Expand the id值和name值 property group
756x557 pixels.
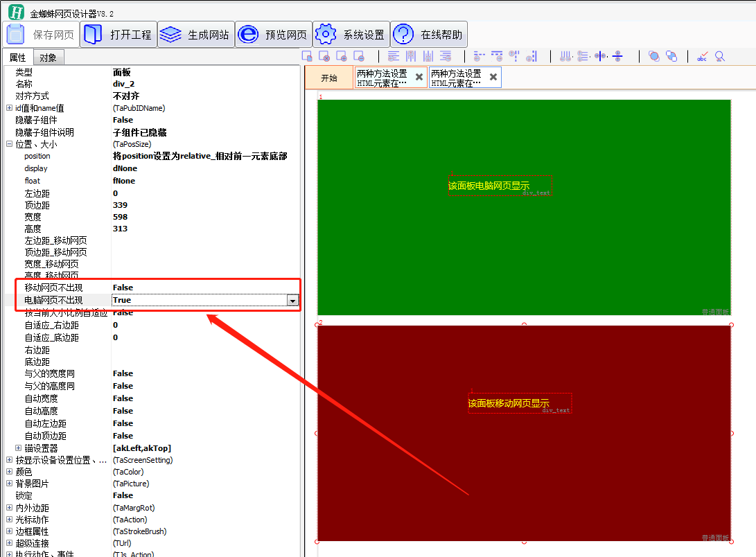(9, 108)
